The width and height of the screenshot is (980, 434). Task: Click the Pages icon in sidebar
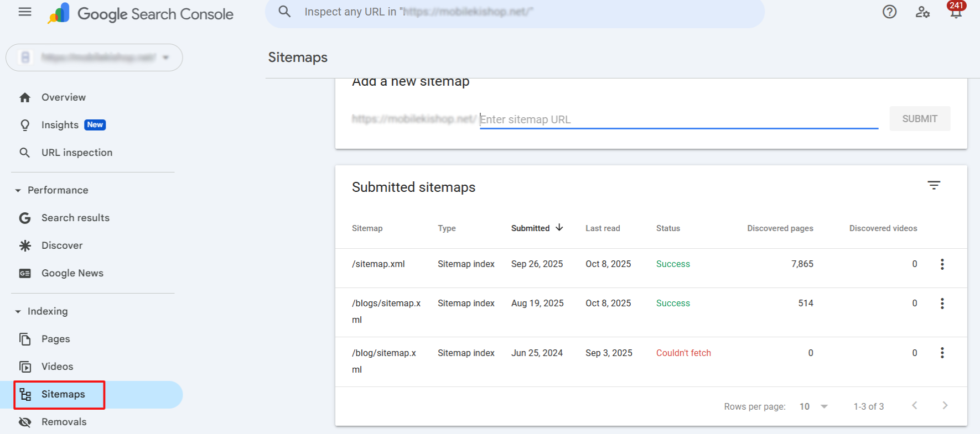[x=25, y=339]
